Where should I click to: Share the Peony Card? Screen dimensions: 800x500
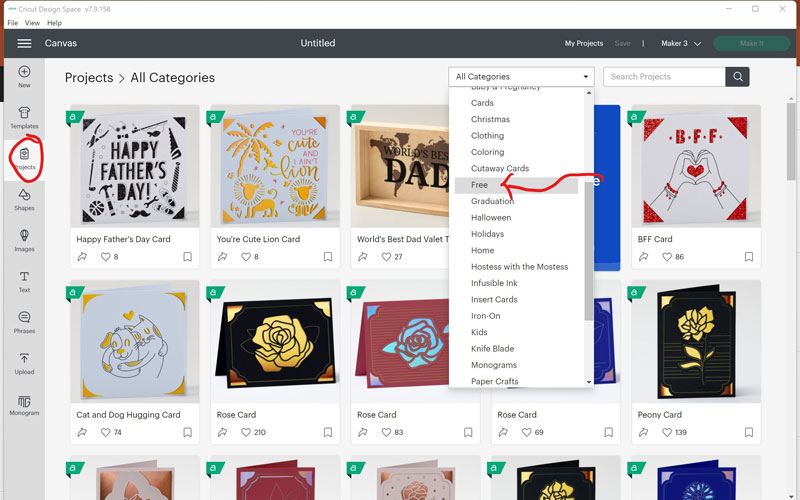[643, 432]
